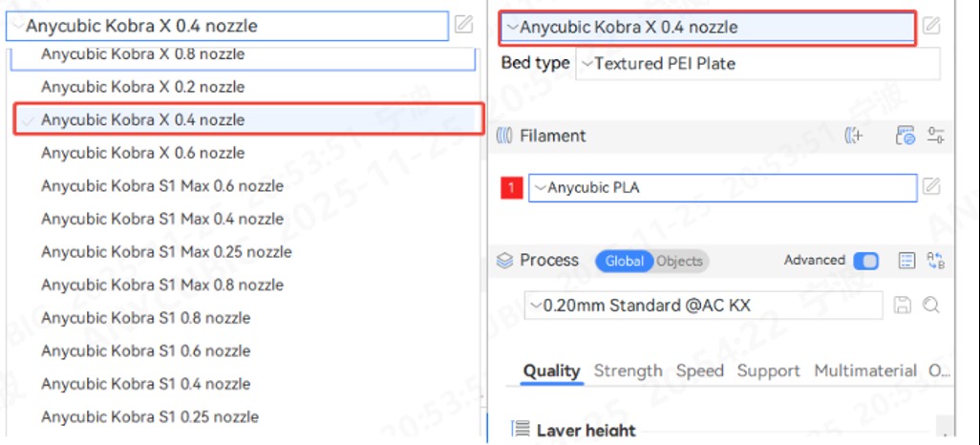980x445 pixels.
Task: Toggle the Advanced mode switch
Action: (865, 261)
